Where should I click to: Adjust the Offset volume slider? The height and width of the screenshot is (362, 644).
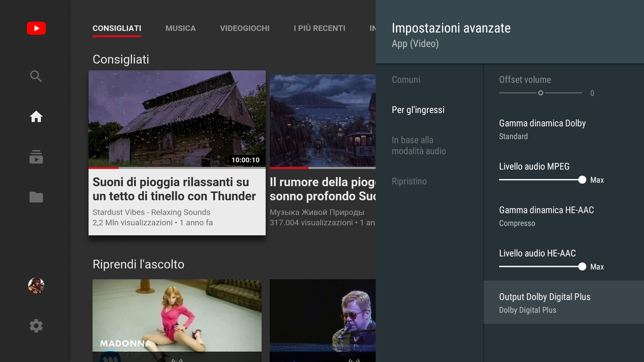pyautogui.click(x=540, y=92)
